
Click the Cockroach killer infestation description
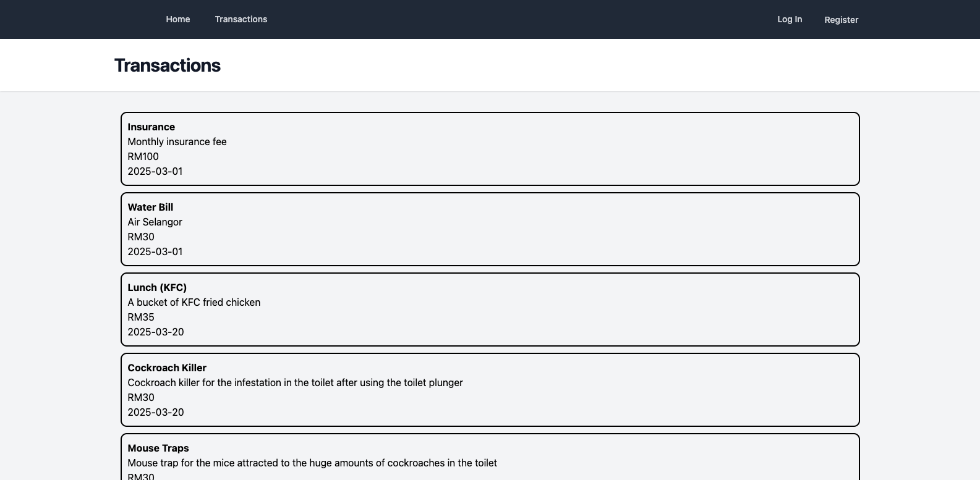296,382
